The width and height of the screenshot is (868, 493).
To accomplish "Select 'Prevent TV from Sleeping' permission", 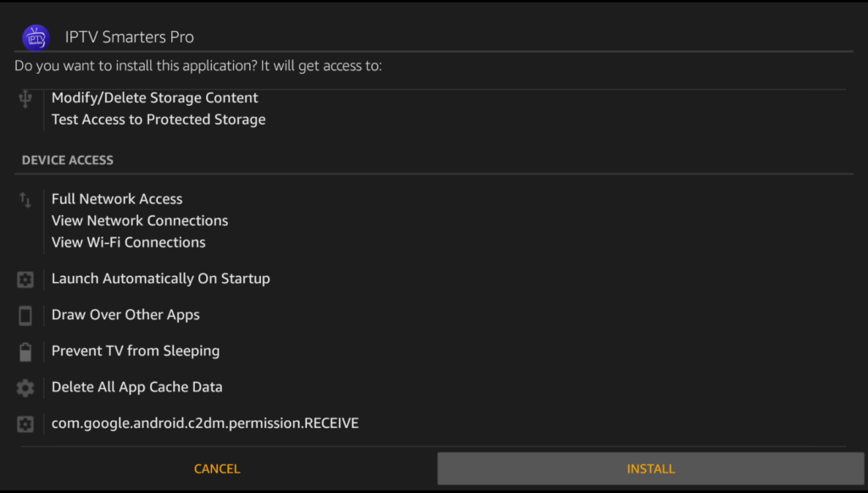I will [136, 351].
